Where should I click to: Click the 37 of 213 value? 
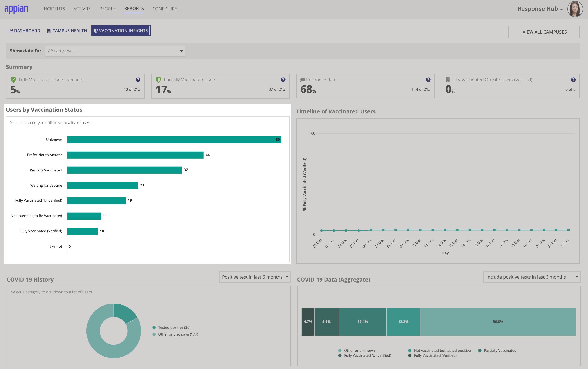click(277, 89)
